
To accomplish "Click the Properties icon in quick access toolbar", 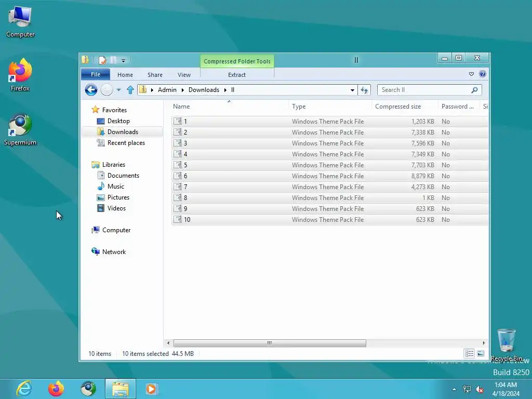I will 102,60.
